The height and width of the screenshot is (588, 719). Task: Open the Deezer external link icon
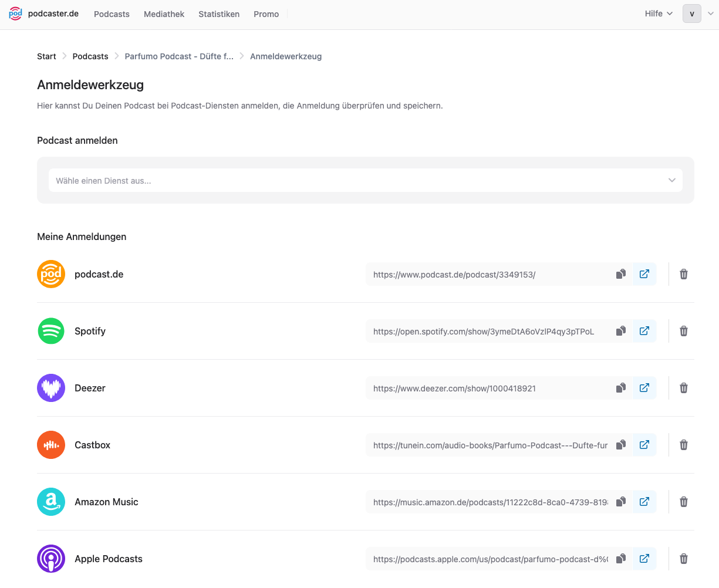(x=644, y=388)
